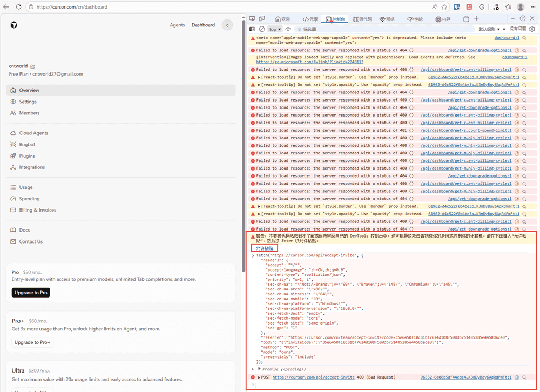Viewport: 540px width, 392px height.
Task: Switch to the 元素 tab
Action: [310, 19]
